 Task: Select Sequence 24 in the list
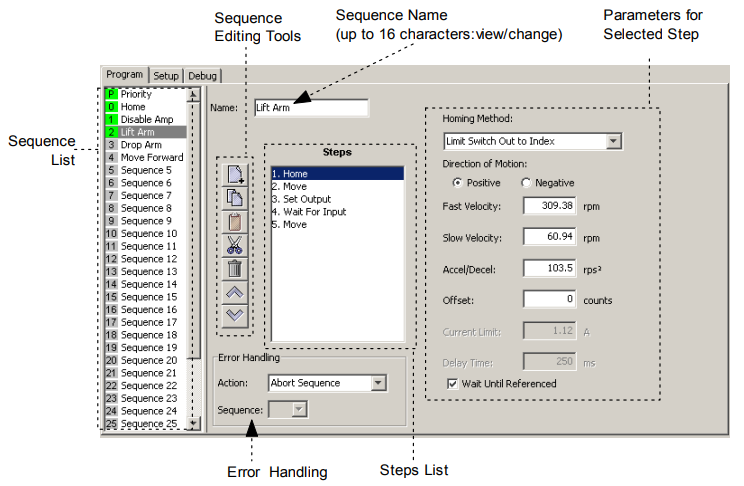coord(146,411)
